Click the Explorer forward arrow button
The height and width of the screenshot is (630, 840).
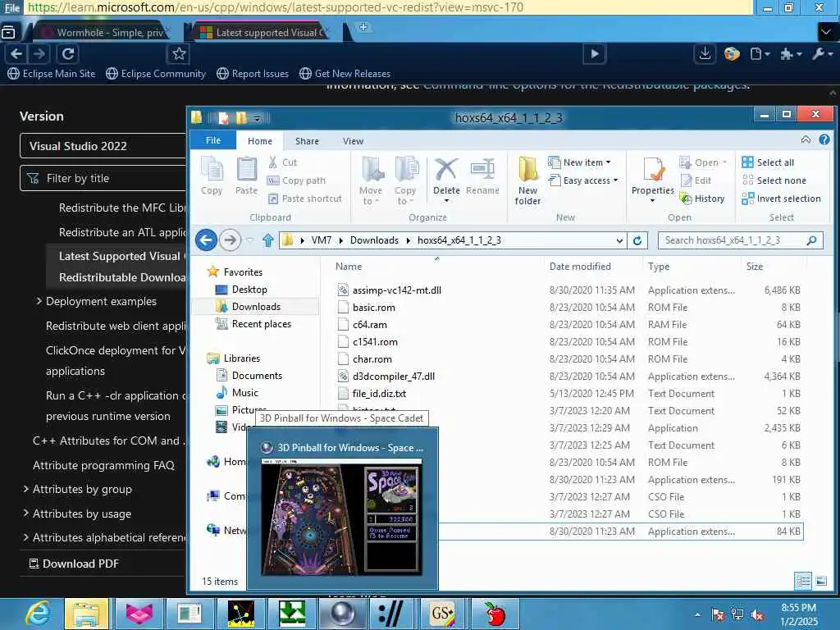pos(231,240)
